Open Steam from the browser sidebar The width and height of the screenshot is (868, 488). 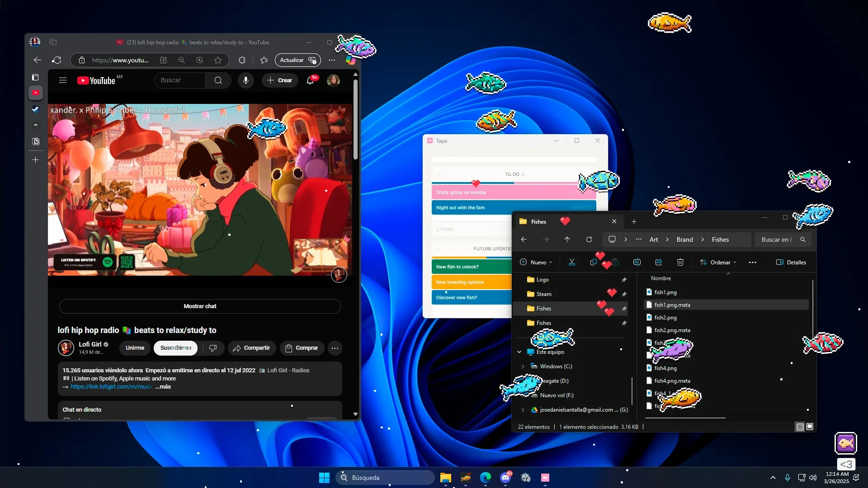pyautogui.click(x=35, y=109)
